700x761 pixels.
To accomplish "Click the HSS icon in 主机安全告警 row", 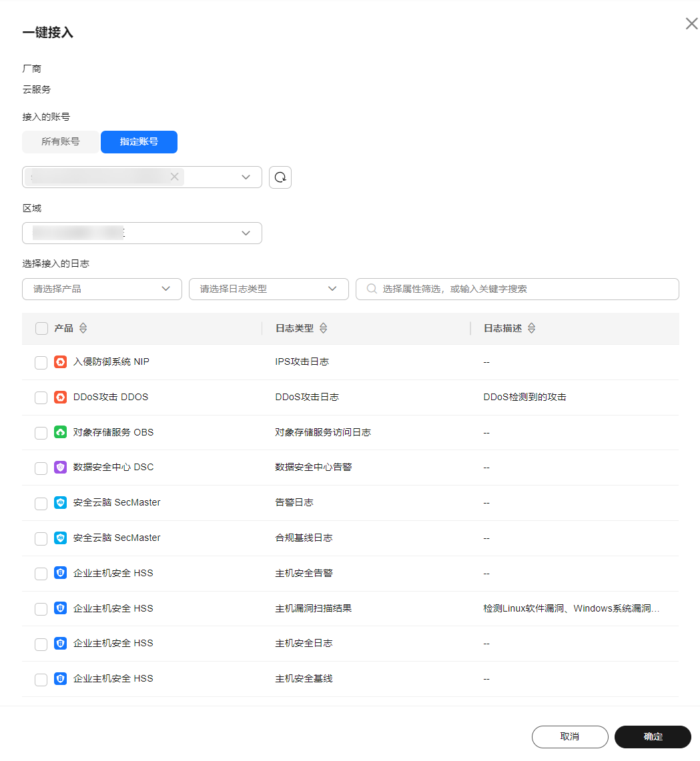I will point(60,573).
